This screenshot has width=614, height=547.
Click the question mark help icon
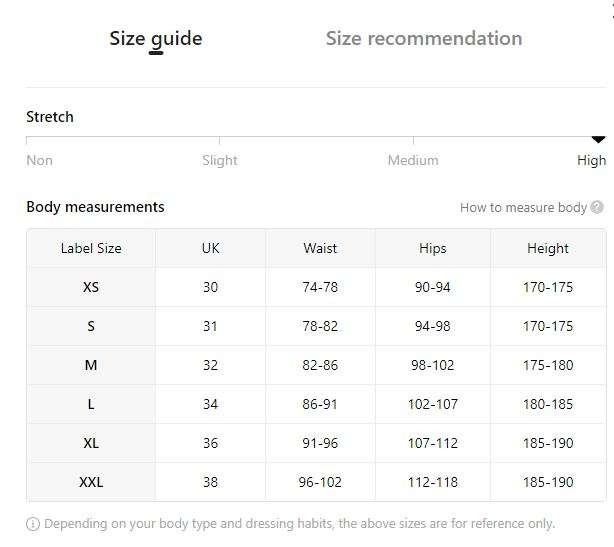[x=597, y=207]
